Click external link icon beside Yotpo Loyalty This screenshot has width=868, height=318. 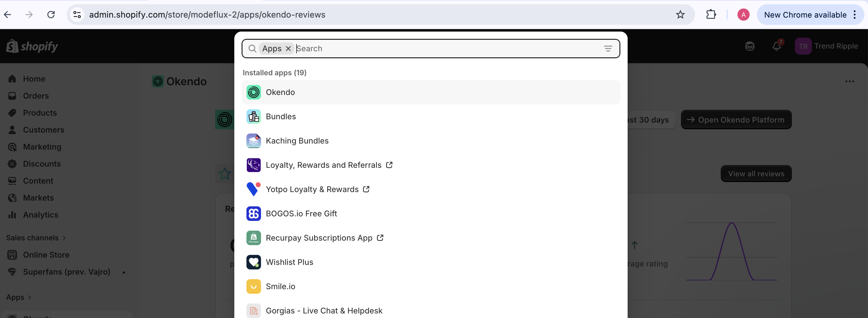click(366, 189)
